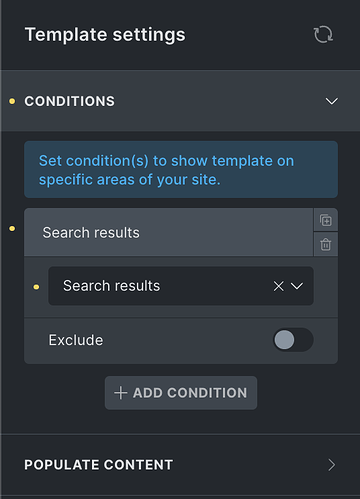Click the Template settings heading
Viewport: 360px width, 499px height.
[x=105, y=35]
